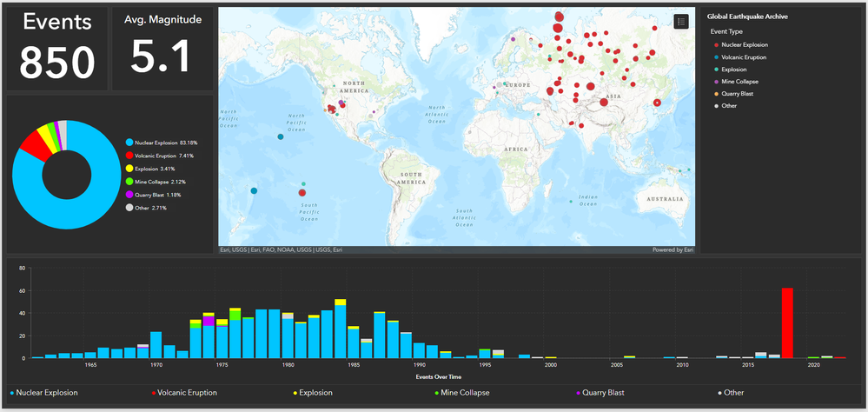Click the AUSTRALIA map label
Image resolution: width=868 pixels, height=412 pixels.
click(x=665, y=199)
